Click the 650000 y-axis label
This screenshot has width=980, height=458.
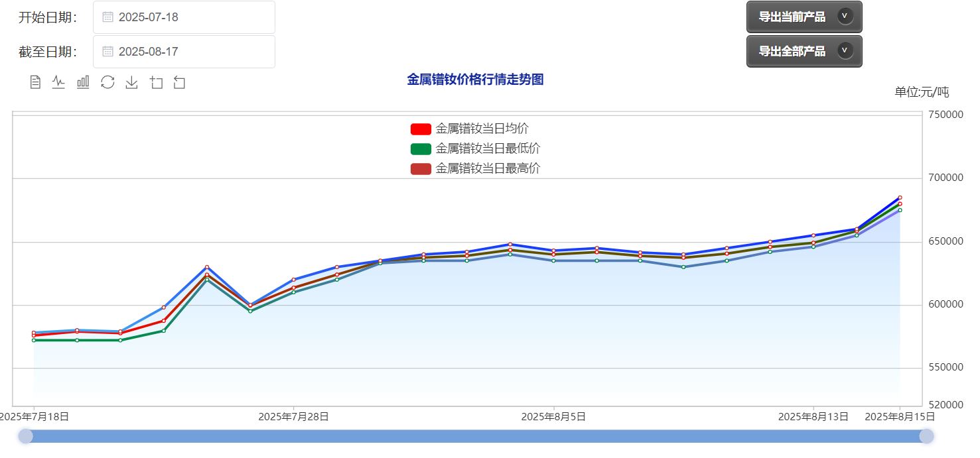(x=945, y=241)
